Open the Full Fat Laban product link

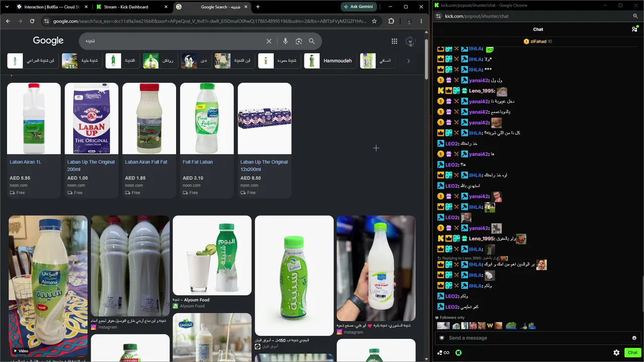tap(198, 162)
